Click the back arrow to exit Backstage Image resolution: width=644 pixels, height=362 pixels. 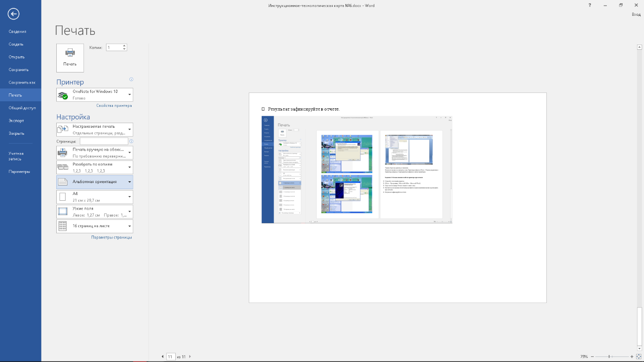pos(13,14)
